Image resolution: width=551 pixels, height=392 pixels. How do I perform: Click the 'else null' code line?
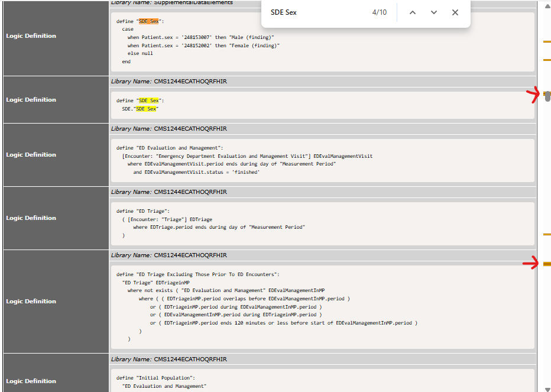(140, 53)
